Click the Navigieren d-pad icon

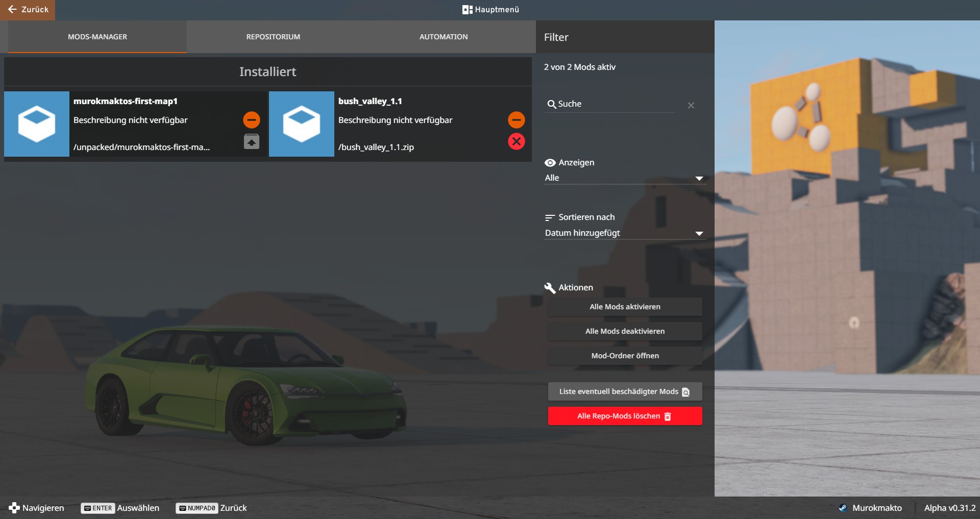14,508
